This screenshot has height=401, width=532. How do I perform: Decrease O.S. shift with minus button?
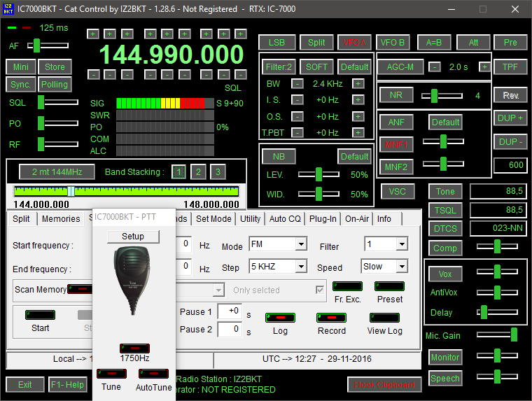(297, 117)
